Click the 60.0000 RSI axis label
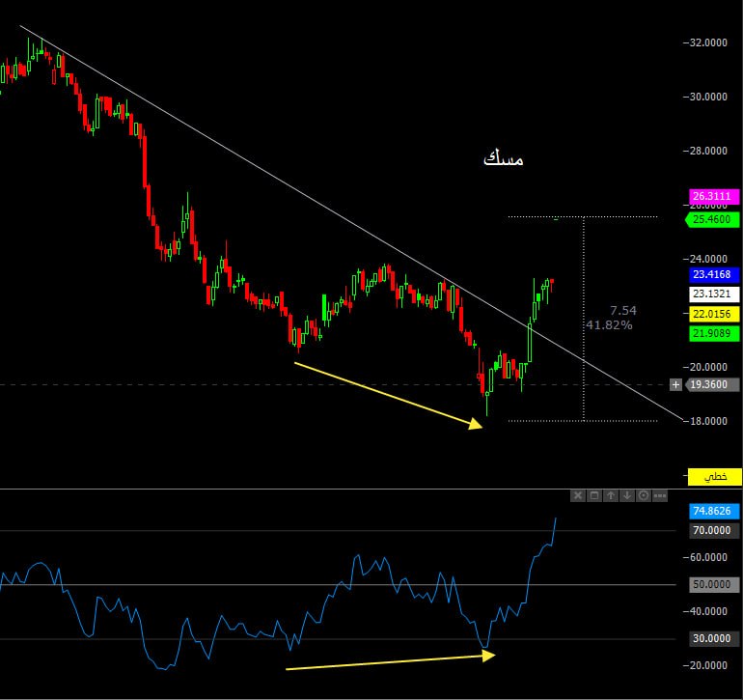The width and height of the screenshot is (743, 700). click(708, 557)
